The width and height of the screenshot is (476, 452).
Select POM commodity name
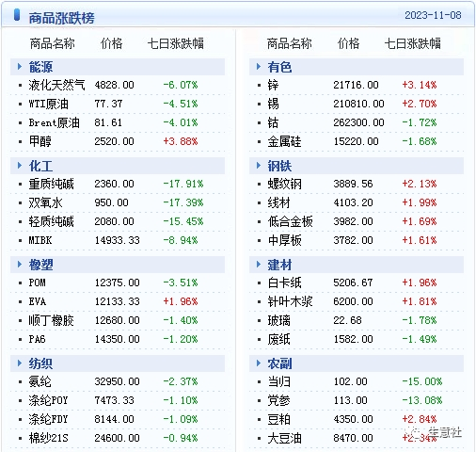point(37,282)
